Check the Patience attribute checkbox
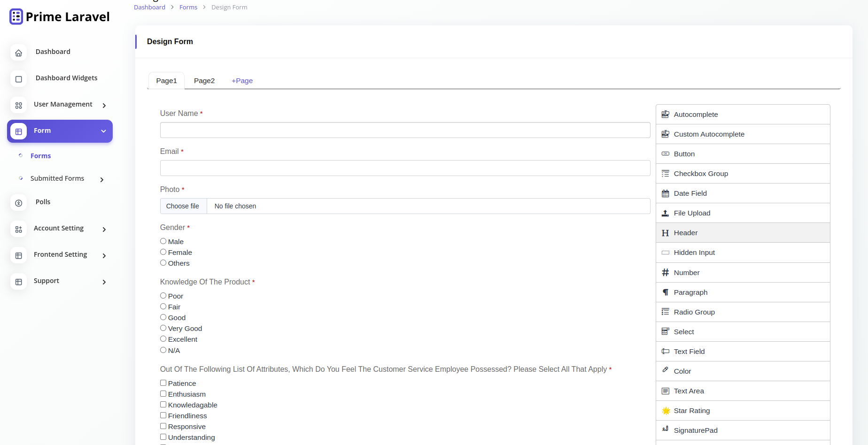Screen dimensions: 868x445 tap(163, 383)
